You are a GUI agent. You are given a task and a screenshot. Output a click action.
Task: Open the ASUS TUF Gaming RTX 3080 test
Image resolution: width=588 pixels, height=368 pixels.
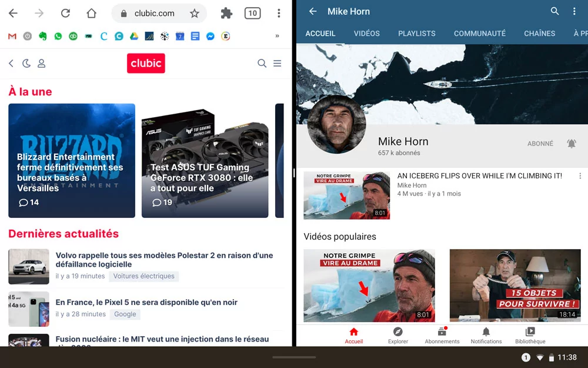point(205,161)
